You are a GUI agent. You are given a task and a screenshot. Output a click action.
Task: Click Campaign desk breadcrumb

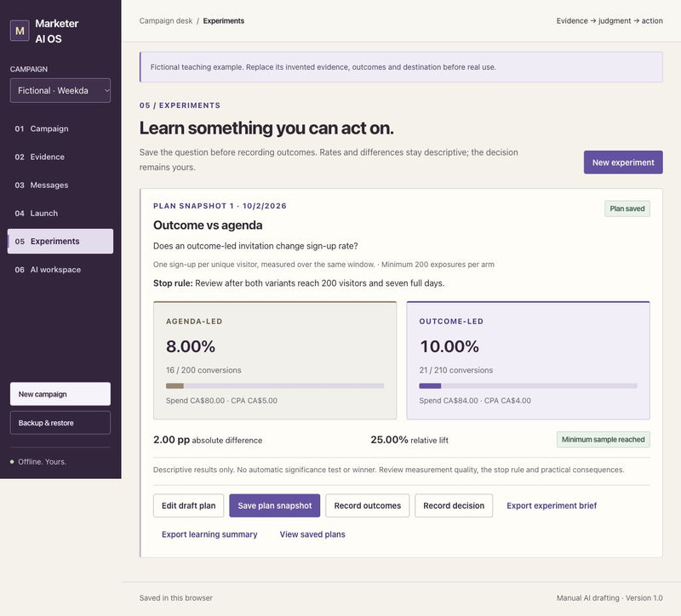166,20
